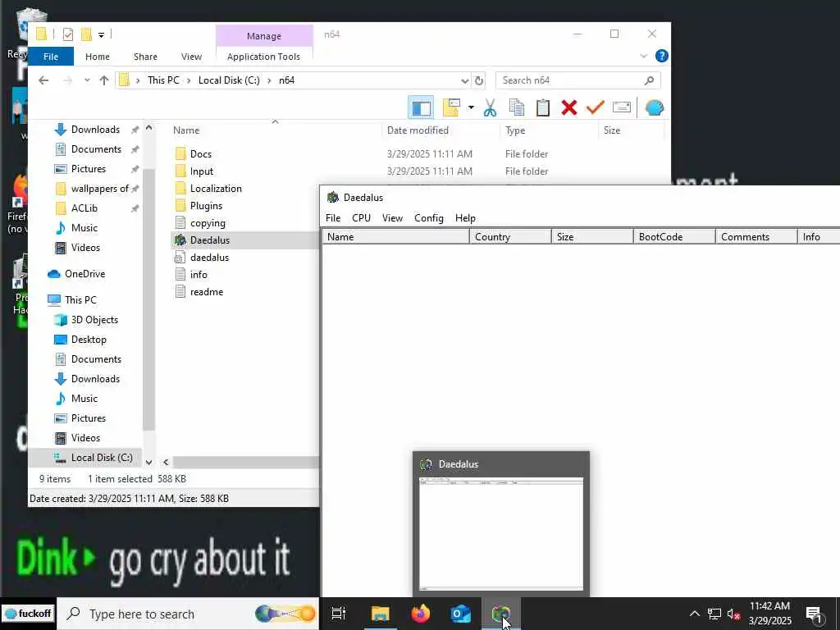
Task: Select ACLib in Quick access
Action: [84, 208]
